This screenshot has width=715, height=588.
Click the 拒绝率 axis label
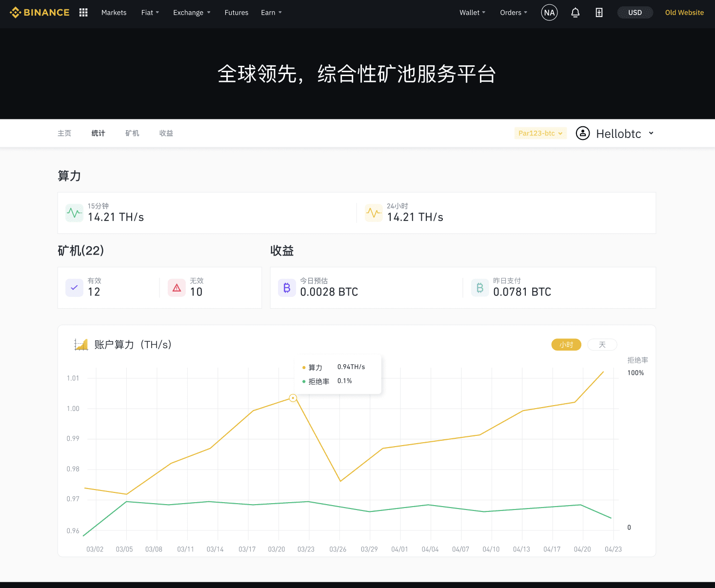pyautogui.click(x=637, y=360)
